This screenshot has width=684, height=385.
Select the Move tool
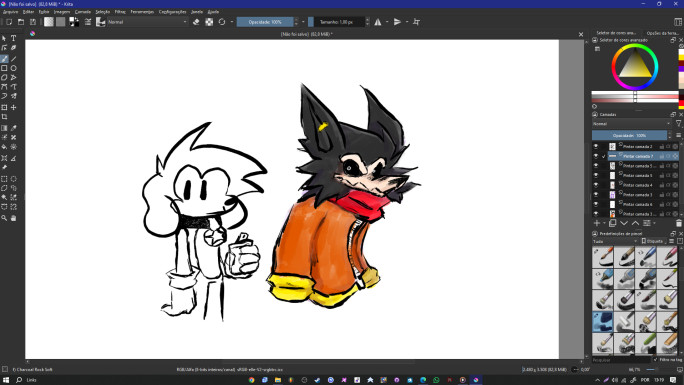14,107
